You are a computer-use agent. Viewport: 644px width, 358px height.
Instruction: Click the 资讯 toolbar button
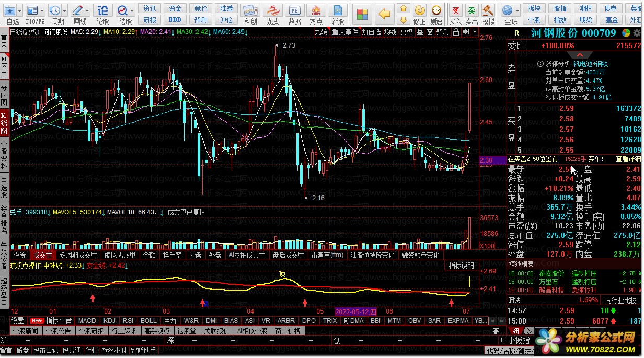point(149,8)
